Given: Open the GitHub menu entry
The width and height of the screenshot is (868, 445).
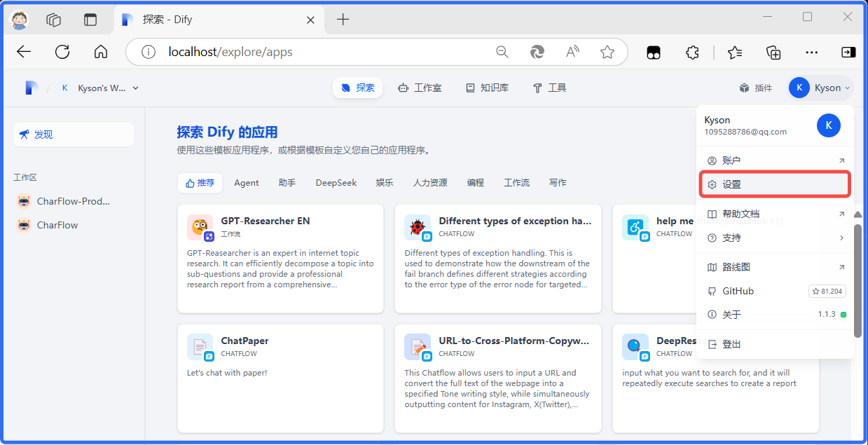Looking at the screenshot, I should (x=775, y=291).
